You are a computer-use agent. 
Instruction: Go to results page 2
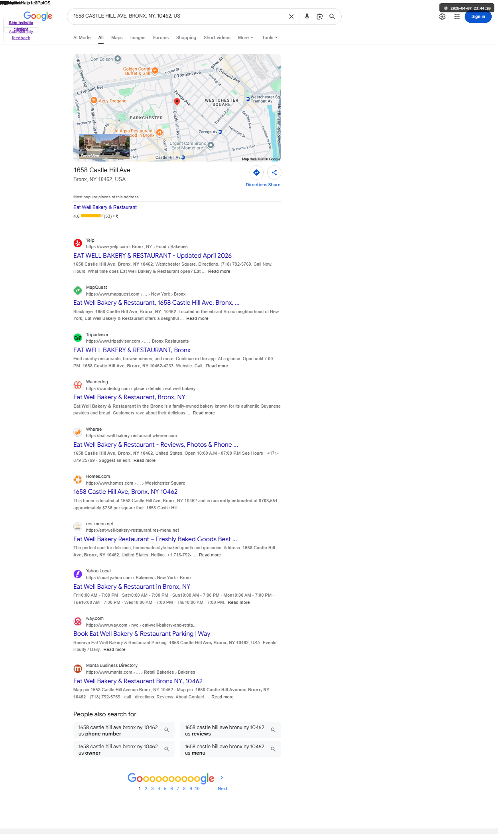146,789
